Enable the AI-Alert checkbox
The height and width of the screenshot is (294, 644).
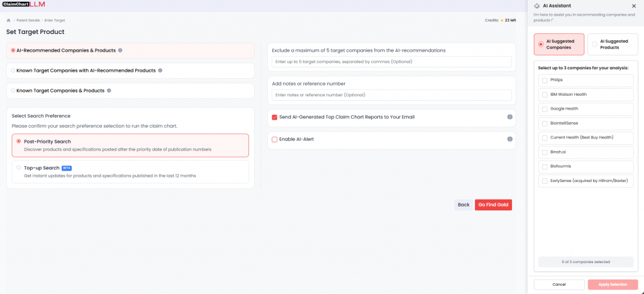[274, 139]
